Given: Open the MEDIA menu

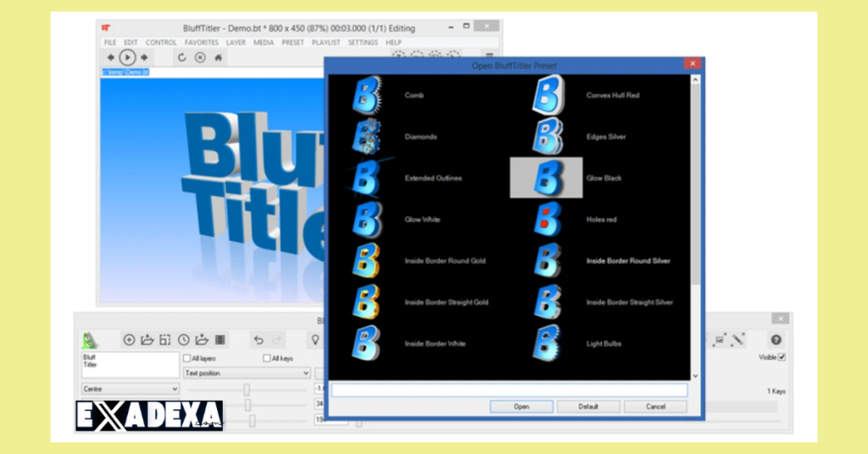Looking at the screenshot, I should [264, 42].
